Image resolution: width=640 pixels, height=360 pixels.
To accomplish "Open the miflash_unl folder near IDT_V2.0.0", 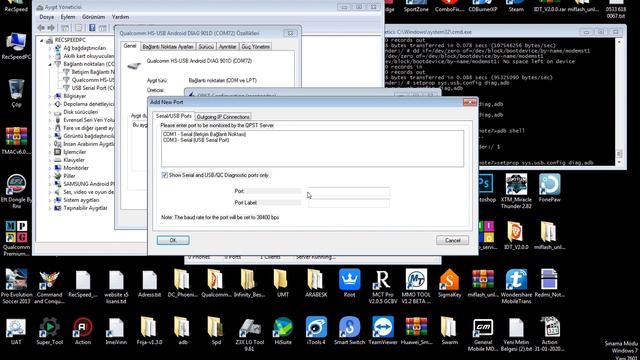I will tap(549, 235).
